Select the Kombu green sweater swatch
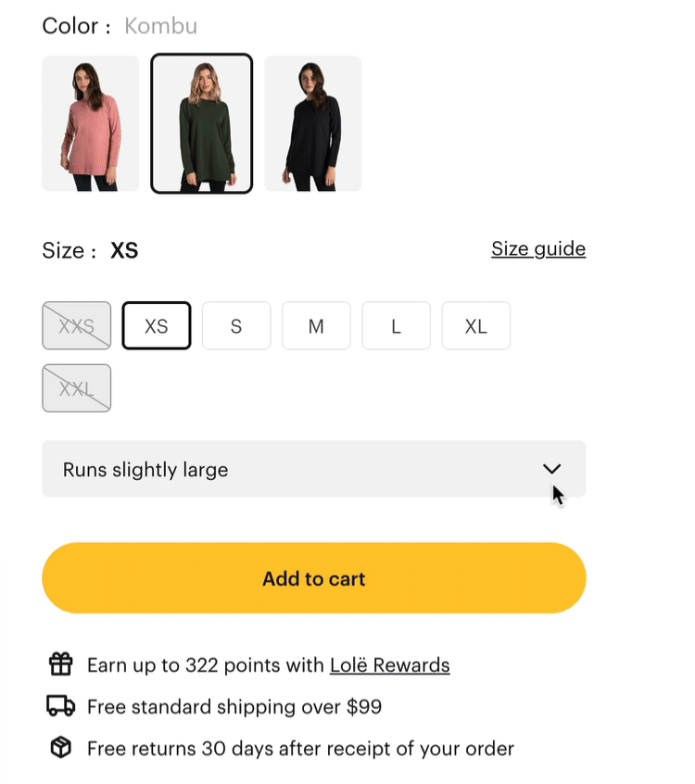 tap(201, 123)
